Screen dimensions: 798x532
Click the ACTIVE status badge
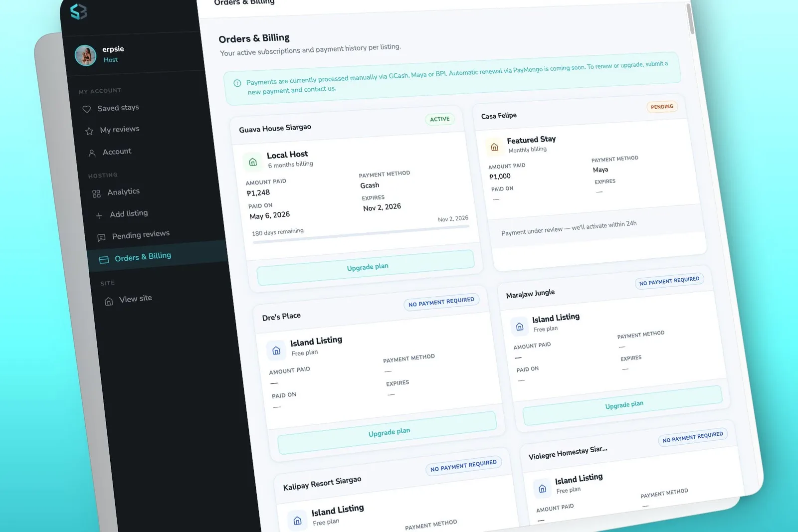pos(439,119)
